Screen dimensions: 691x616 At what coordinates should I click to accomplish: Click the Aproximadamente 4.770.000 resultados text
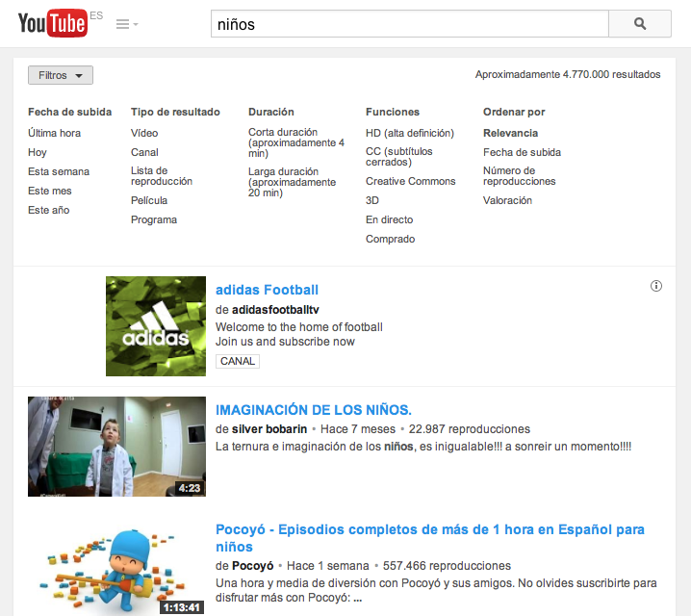tap(568, 74)
